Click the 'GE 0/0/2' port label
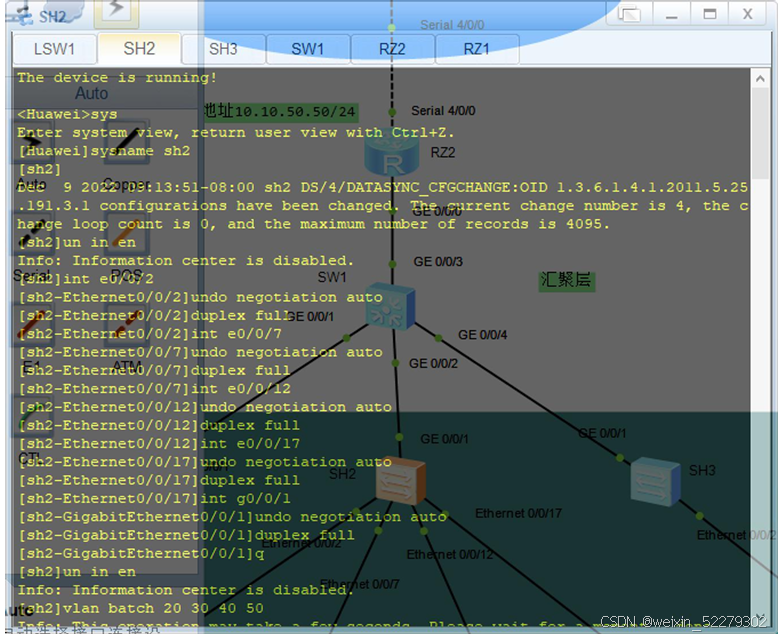 (433, 364)
